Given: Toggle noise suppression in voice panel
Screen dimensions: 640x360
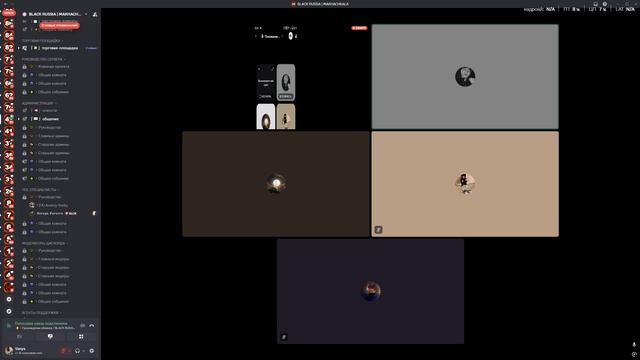Looking at the screenshot, I should pos(82,325).
